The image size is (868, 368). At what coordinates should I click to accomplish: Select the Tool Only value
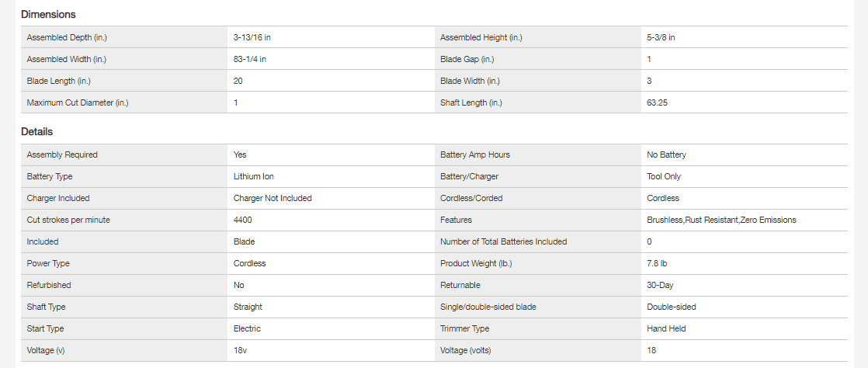[x=664, y=176]
